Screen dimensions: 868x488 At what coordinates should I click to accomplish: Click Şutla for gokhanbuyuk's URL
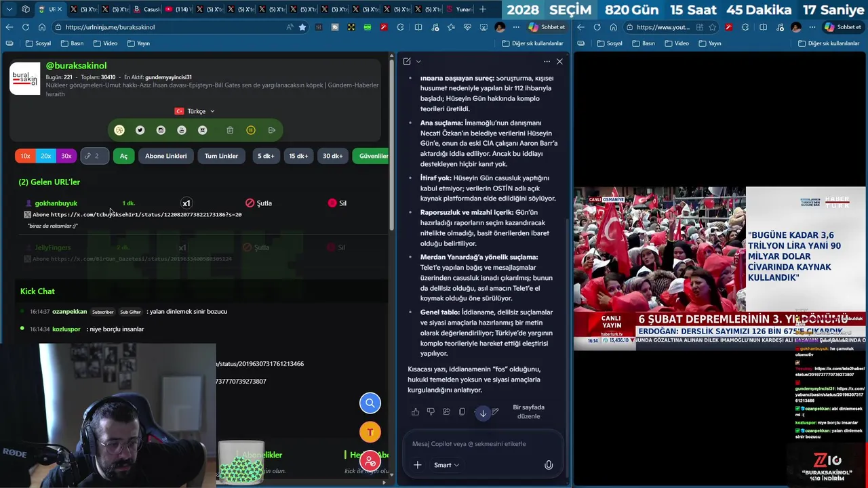(x=258, y=203)
